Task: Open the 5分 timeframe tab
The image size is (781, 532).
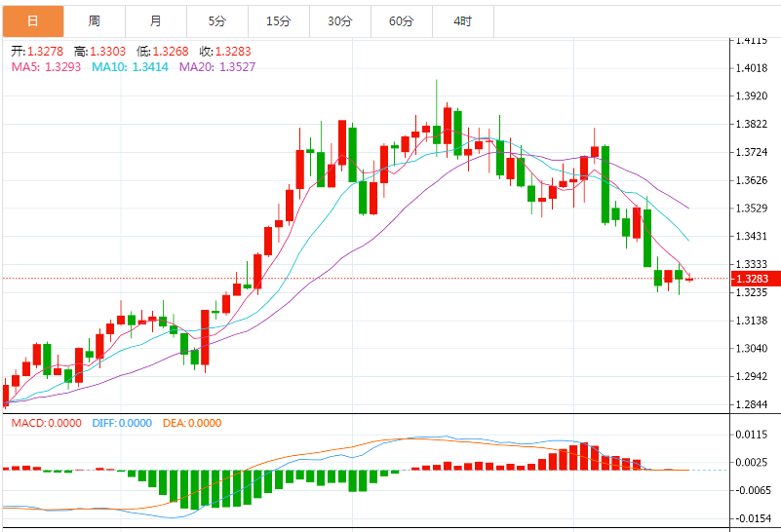Action: pyautogui.click(x=217, y=21)
